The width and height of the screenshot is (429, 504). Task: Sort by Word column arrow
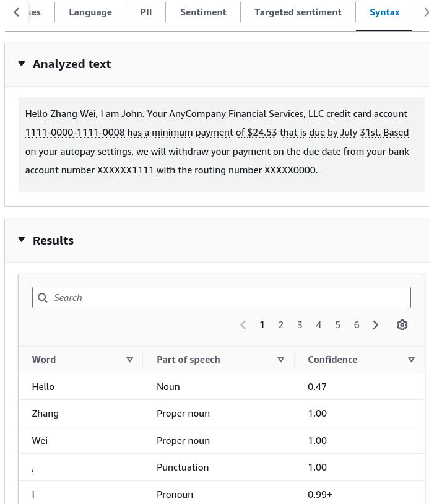tap(130, 359)
